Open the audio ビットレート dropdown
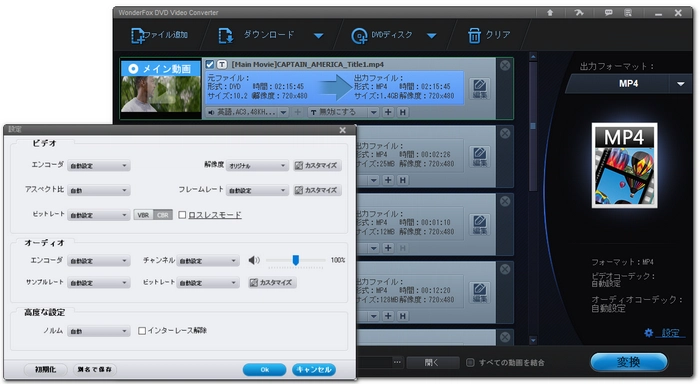700x384 pixels. point(208,283)
